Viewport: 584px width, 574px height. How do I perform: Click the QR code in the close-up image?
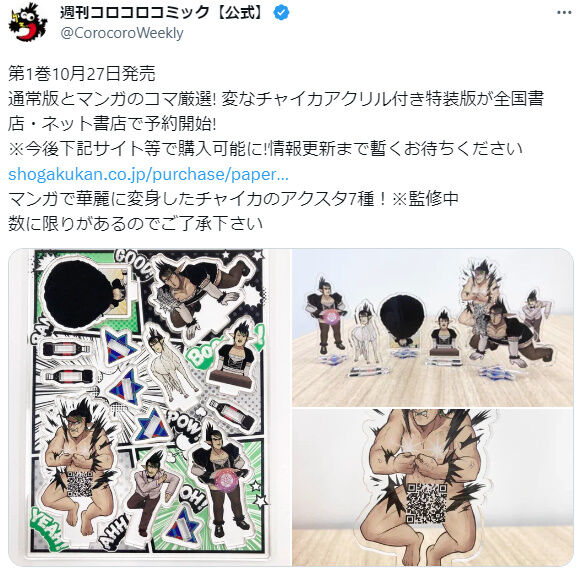click(x=426, y=503)
